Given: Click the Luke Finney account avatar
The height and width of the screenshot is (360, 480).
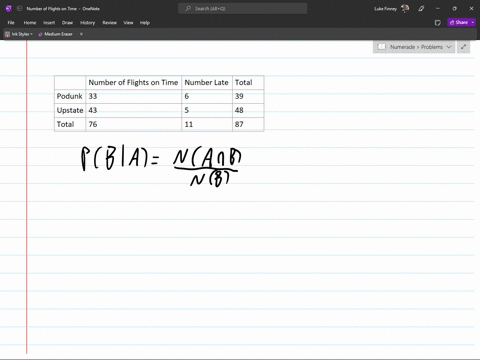Looking at the screenshot, I should point(405,9).
